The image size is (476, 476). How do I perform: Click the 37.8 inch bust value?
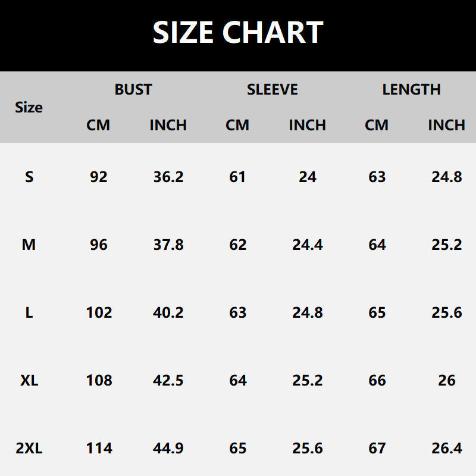168,245
